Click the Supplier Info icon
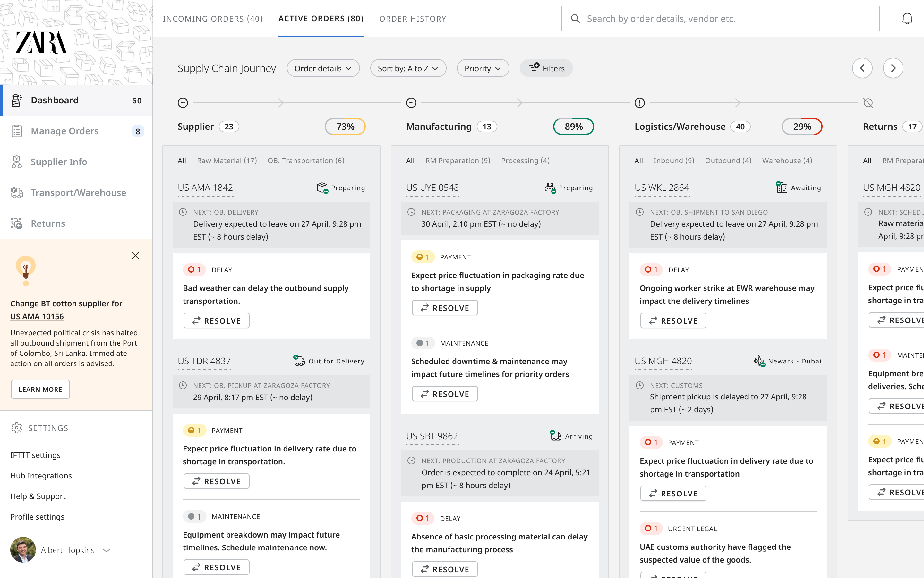This screenshot has width=924, height=578. pyautogui.click(x=16, y=162)
